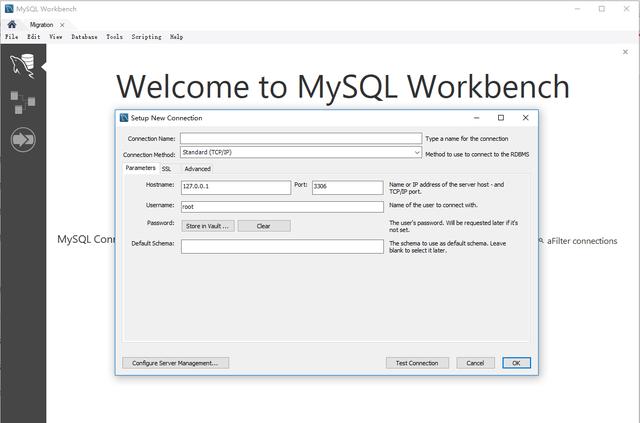This screenshot has height=423, width=640.
Task: Open the Database menu
Action: click(x=84, y=37)
